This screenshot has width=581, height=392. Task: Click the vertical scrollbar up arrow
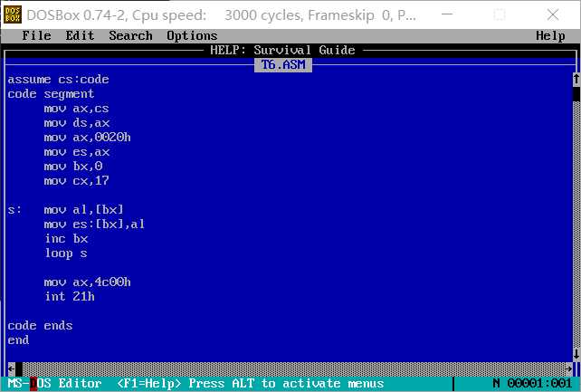(x=576, y=80)
